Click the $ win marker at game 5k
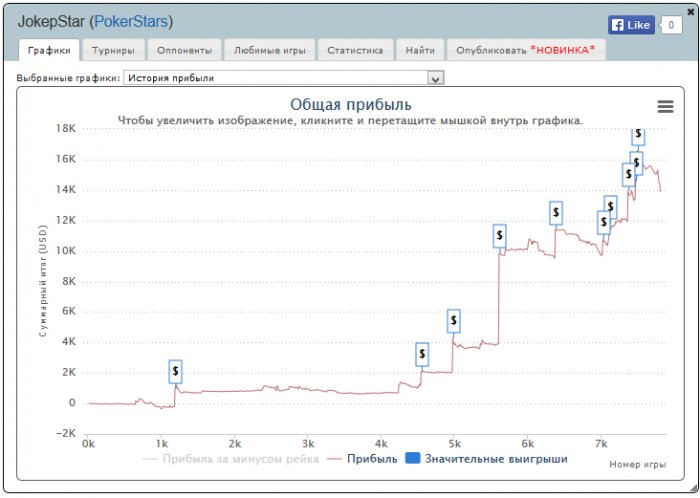The width and height of the screenshot is (700, 498). click(454, 321)
